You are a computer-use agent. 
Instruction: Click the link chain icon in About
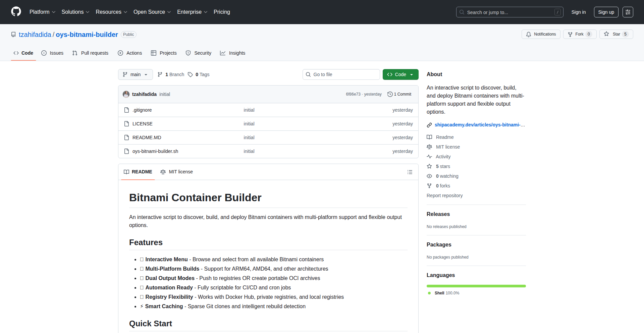coord(429,125)
